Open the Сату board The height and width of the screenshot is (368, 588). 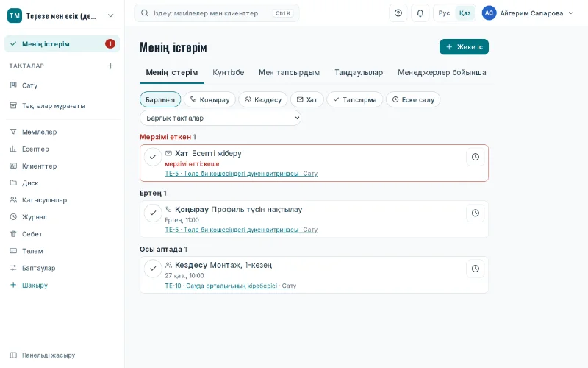click(62, 85)
